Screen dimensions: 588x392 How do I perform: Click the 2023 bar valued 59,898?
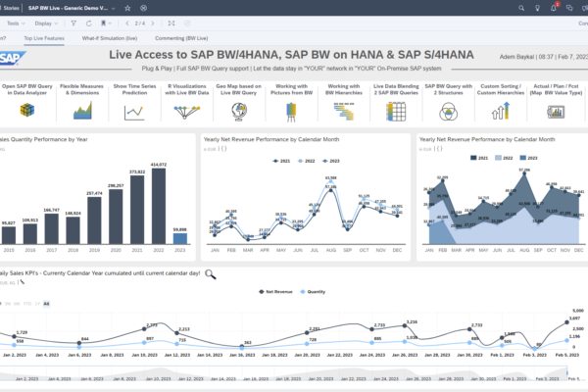(180, 238)
